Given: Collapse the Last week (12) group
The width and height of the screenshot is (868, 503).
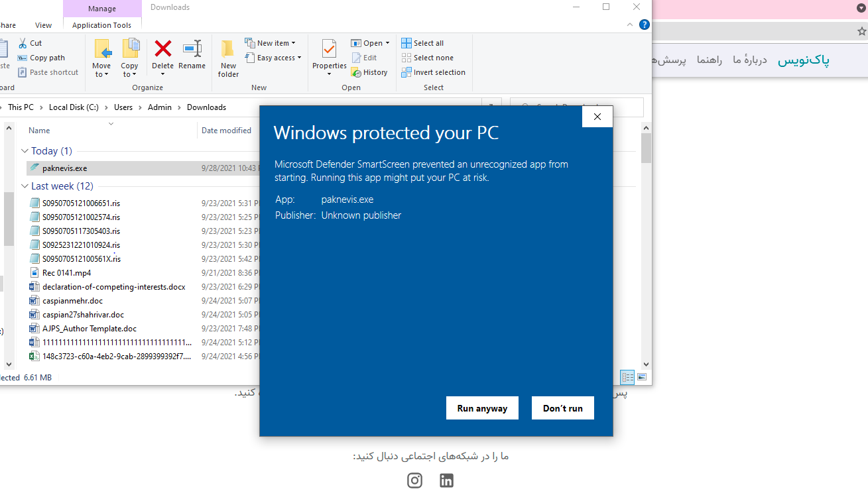Looking at the screenshot, I should click(x=25, y=186).
